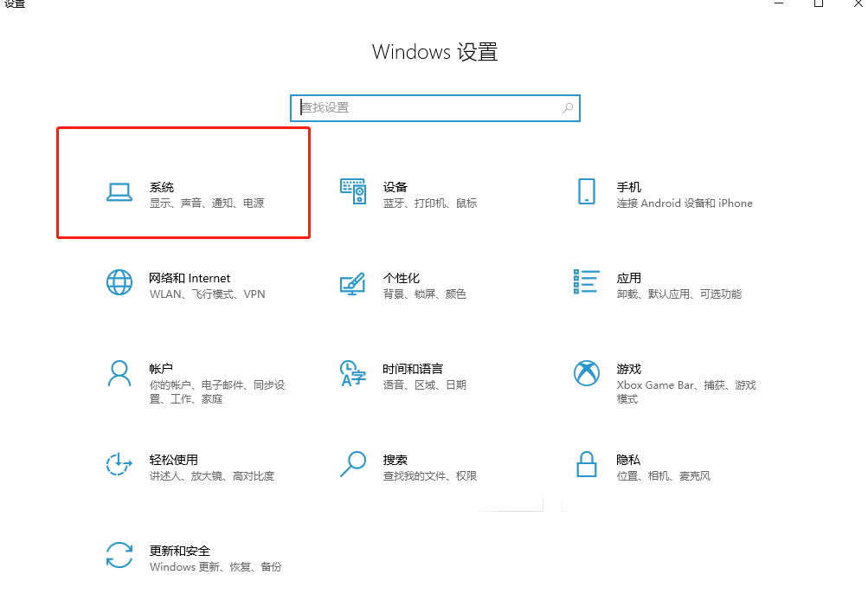
Task: Click the Network and Internet globe icon
Action: click(x=119, y=282)
